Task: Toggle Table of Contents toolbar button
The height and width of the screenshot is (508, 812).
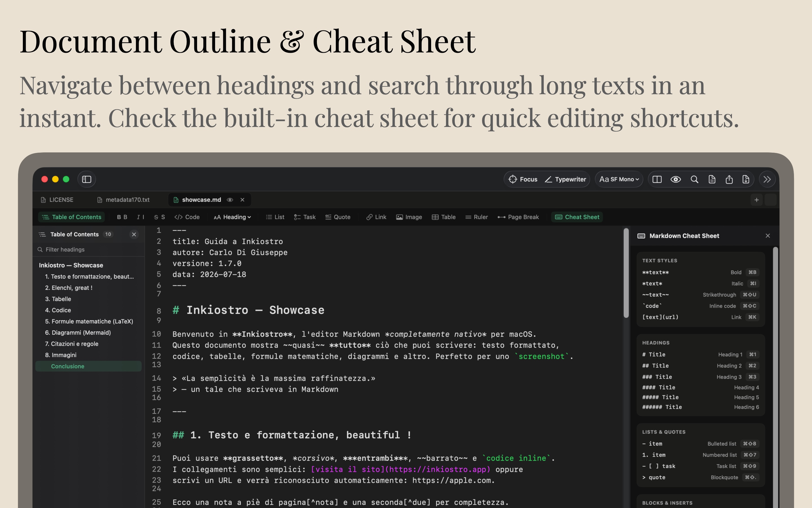Action: (x=71, y=217)
